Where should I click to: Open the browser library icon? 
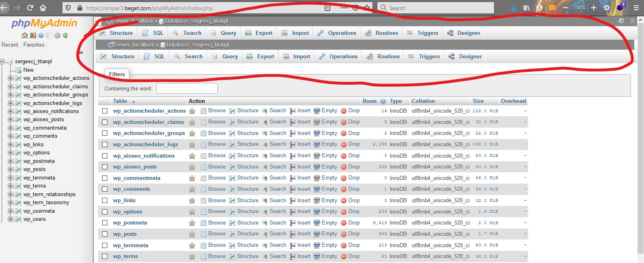526,8
